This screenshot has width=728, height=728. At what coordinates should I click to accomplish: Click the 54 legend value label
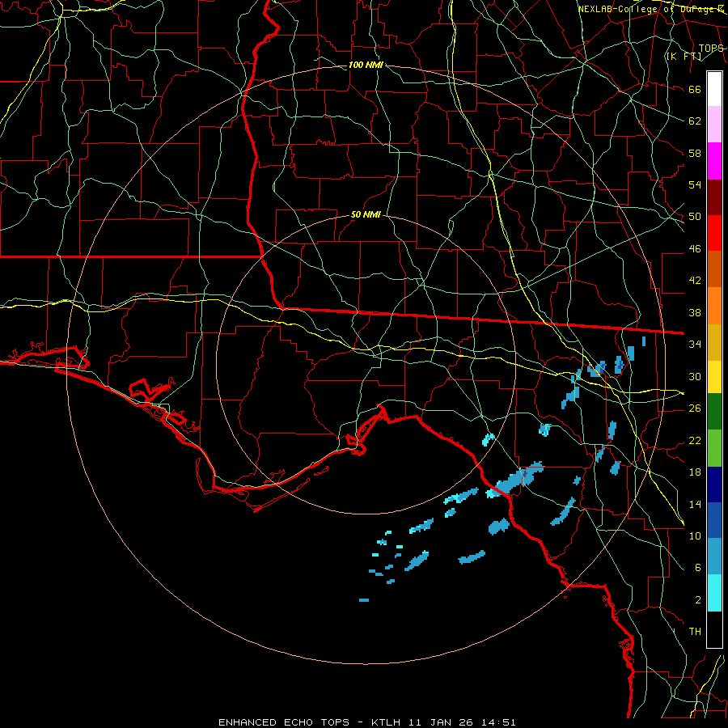(695, 184)
